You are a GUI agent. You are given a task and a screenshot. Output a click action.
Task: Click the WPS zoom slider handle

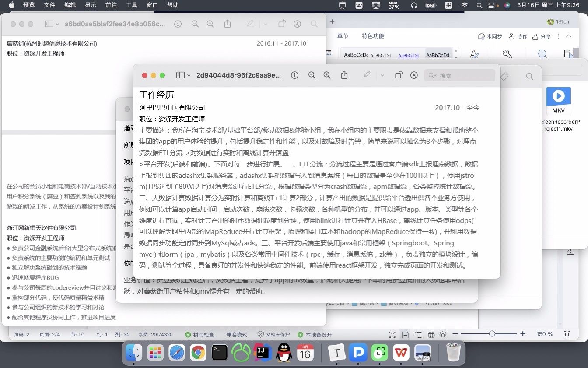coord(492,334)
